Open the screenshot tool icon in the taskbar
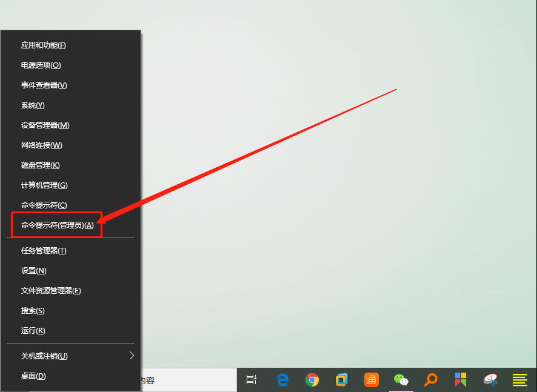This screenshot has height=392, width=537. pos(490,380)
